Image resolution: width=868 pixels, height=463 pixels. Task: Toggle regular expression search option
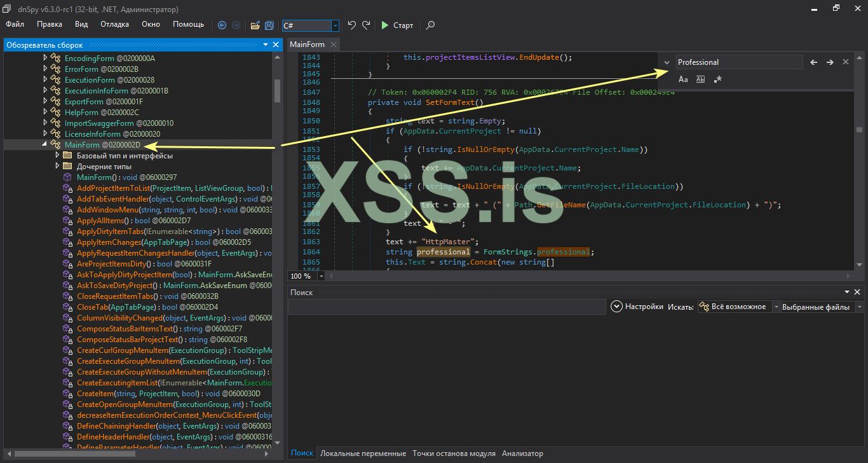tap(718, 79)
